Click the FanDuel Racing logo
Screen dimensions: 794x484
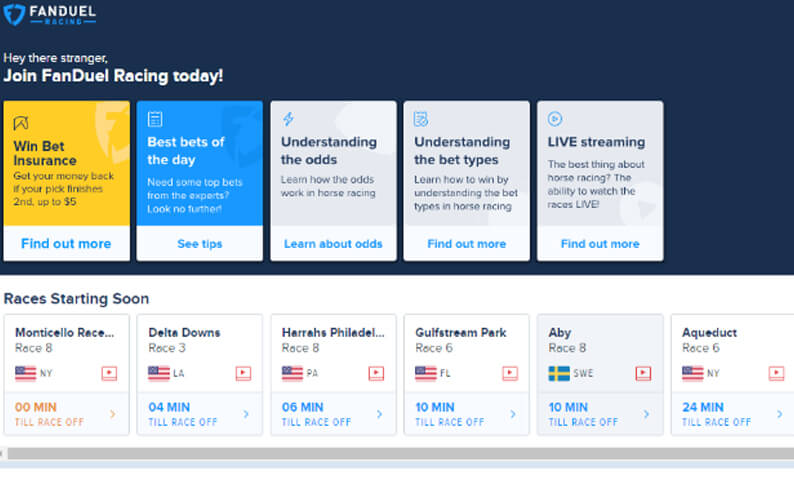(49, 14)
